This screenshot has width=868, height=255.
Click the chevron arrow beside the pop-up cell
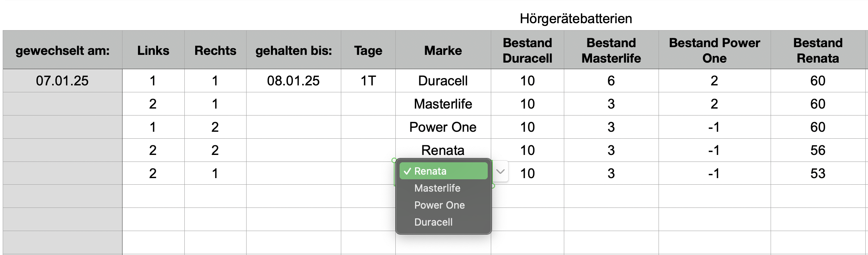pos(500,171)
